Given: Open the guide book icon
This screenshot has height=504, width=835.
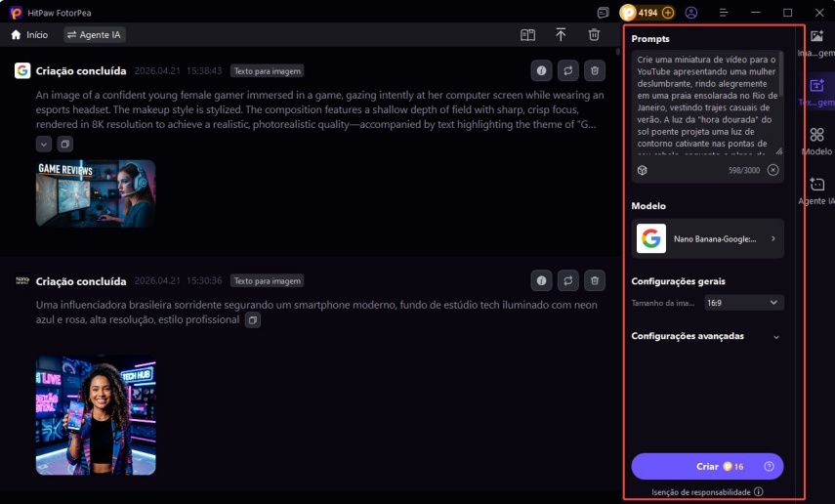Looking at the screenshot, I should tap(527, 35).
